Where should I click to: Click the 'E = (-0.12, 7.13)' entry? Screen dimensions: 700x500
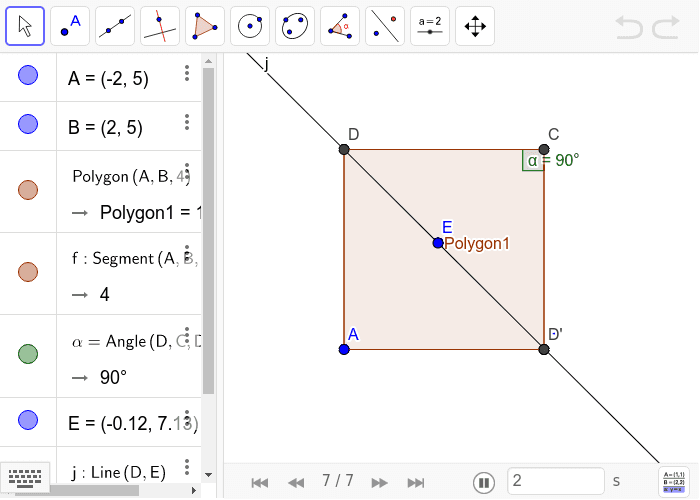coord(133,423)
